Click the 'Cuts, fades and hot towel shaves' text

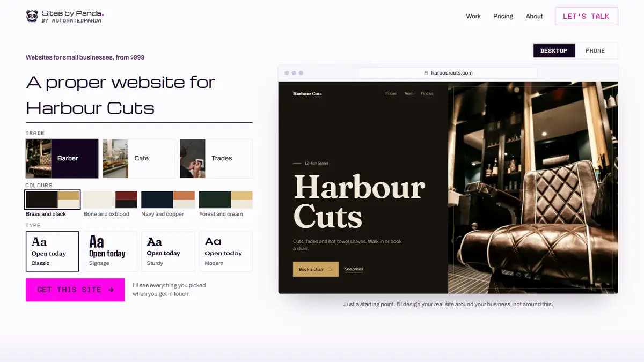347,245
